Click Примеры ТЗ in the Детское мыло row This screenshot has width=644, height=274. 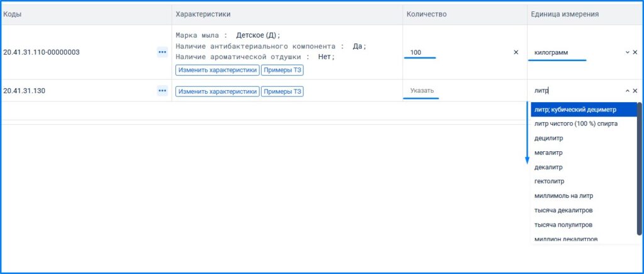tap(282, 70)
